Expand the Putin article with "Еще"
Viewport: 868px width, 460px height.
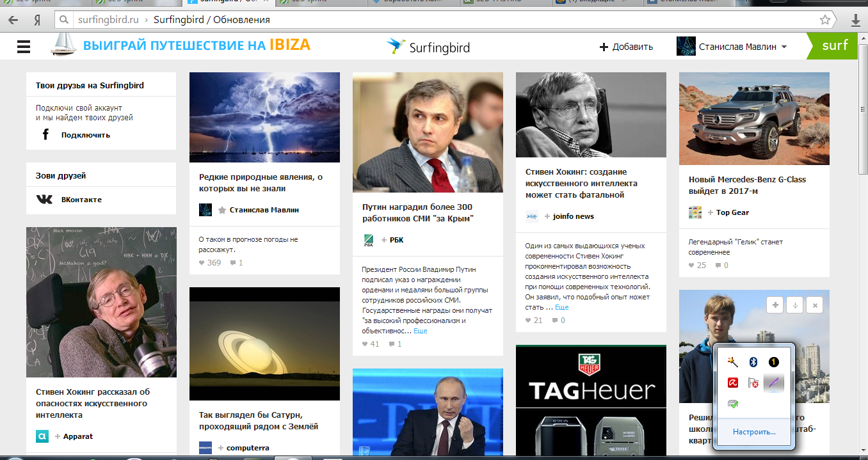[420, 331]
